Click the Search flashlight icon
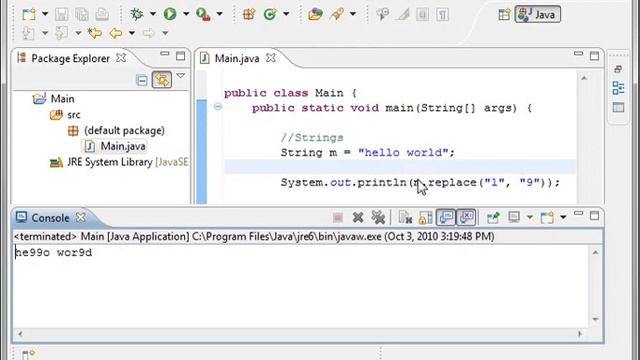Screen dimensions: 640x360 click(x=337, y=14)
